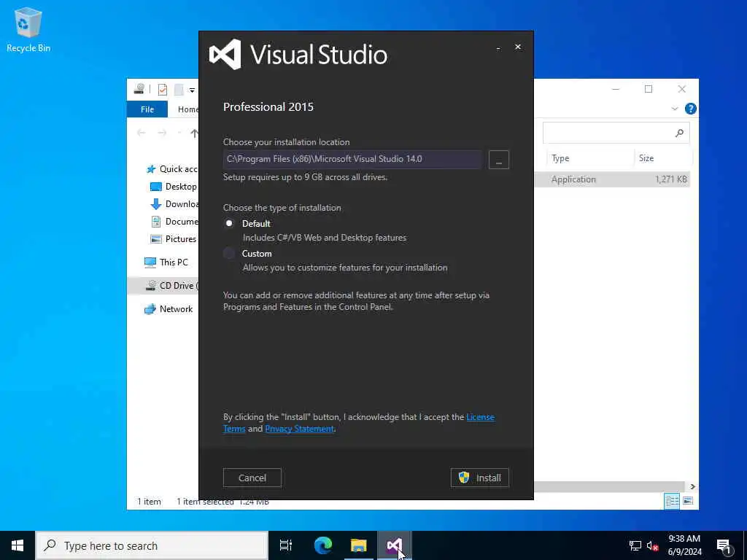Screen dimensions: 747x560
Task: Expand the Explorer ribbon chevron
Action: [675, 109]
